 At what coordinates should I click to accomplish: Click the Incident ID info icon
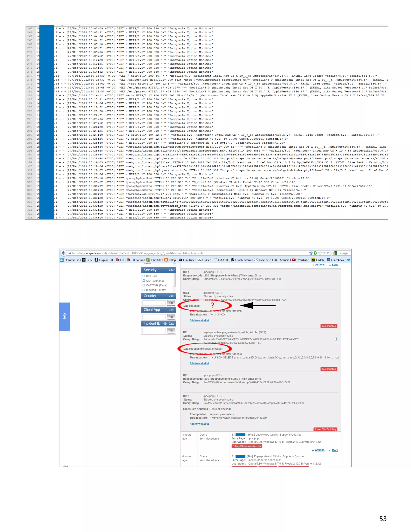coord(165,323)
